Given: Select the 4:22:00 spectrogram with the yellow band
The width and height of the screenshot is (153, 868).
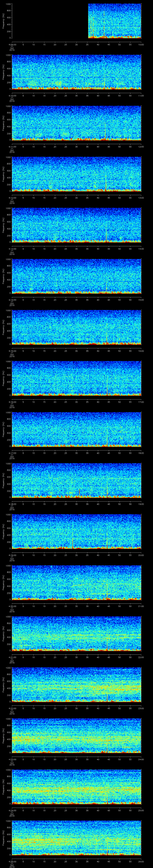Looking at the screenshot, I should [76, 684].
